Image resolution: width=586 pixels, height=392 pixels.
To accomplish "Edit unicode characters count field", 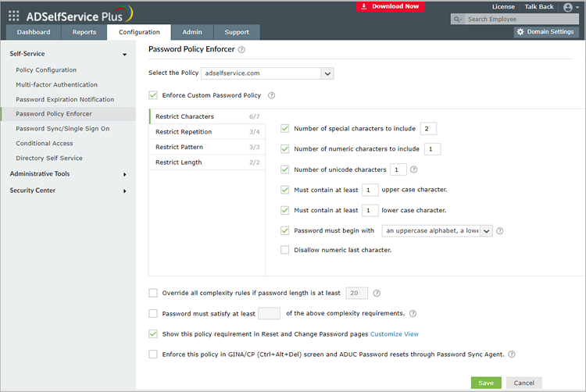I will click(398, 169).
